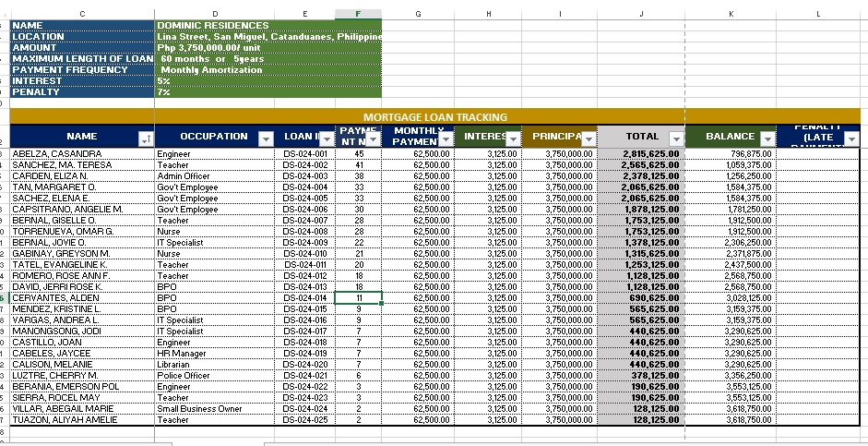
Task: Select column D header
Action: click(x=215, y=14)
